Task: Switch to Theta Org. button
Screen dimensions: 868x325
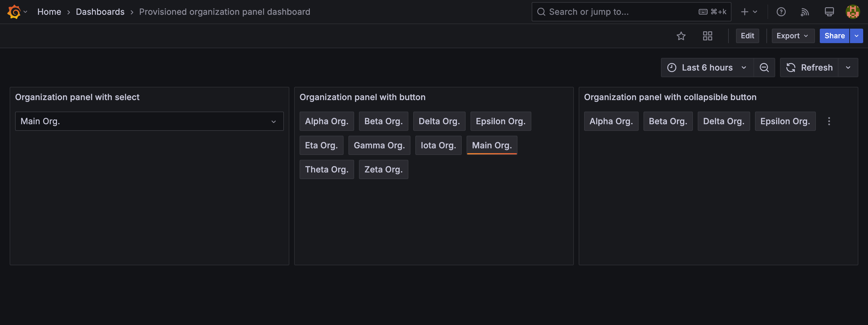Action: (326, 169)
